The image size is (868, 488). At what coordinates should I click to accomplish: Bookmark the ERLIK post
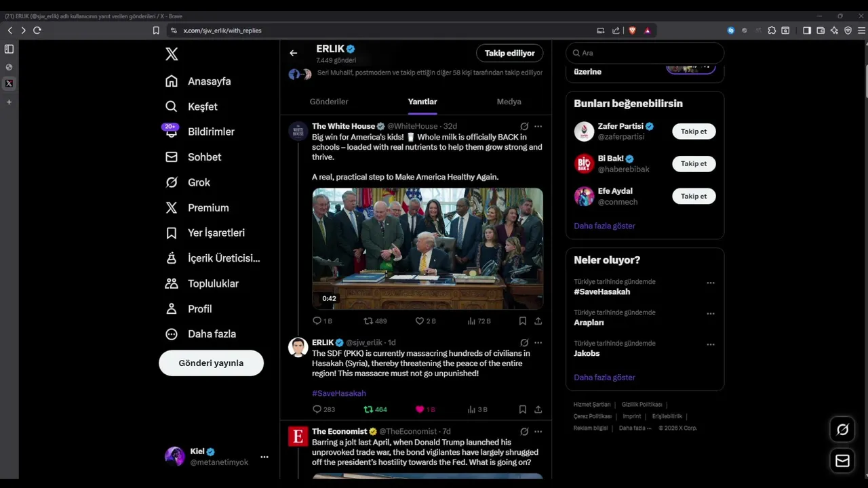point(523,409)
